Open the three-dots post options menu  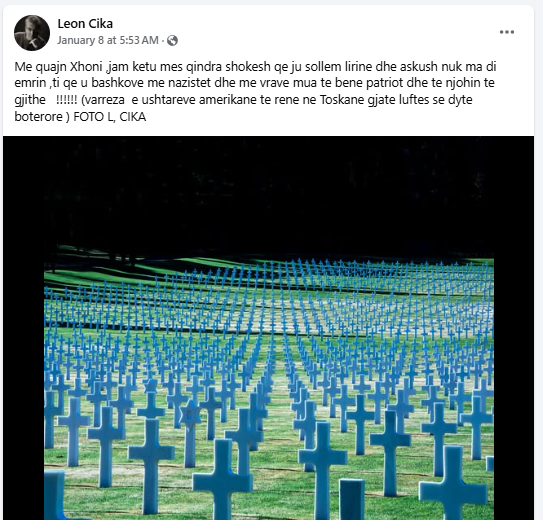[507, 32]
